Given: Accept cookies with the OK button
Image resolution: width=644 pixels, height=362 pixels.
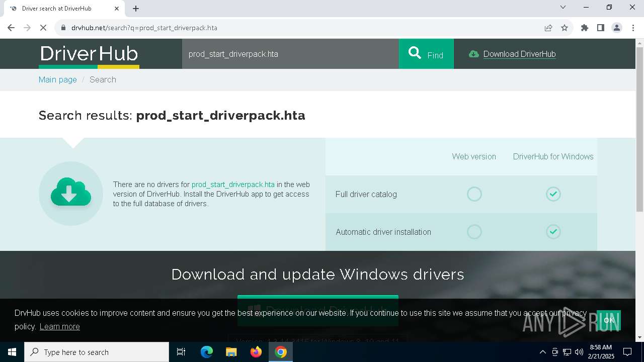Looking at the screenshot, I should point(609,320).
